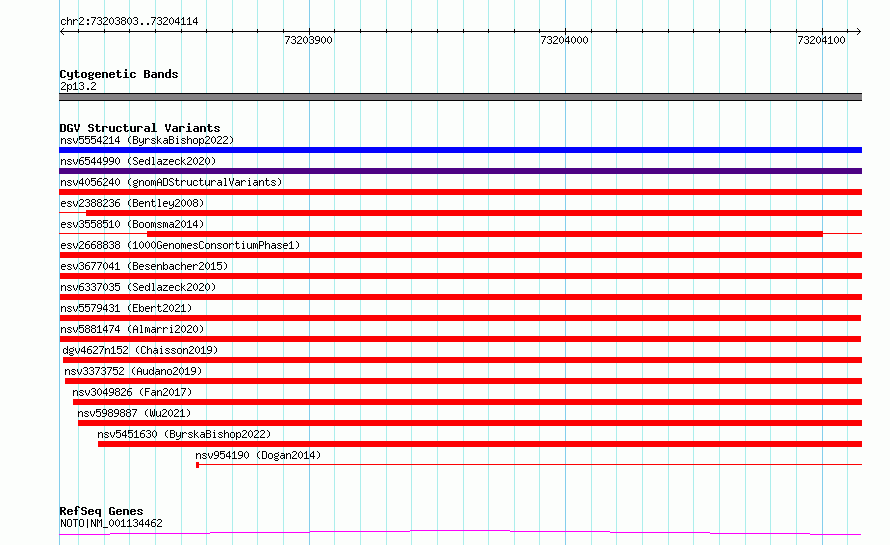The height and width of the screenshot is (545, 890).
Task: Select the blue nsv5554214 variant bar
Action: pyautogui.click(x=460, y=150)
